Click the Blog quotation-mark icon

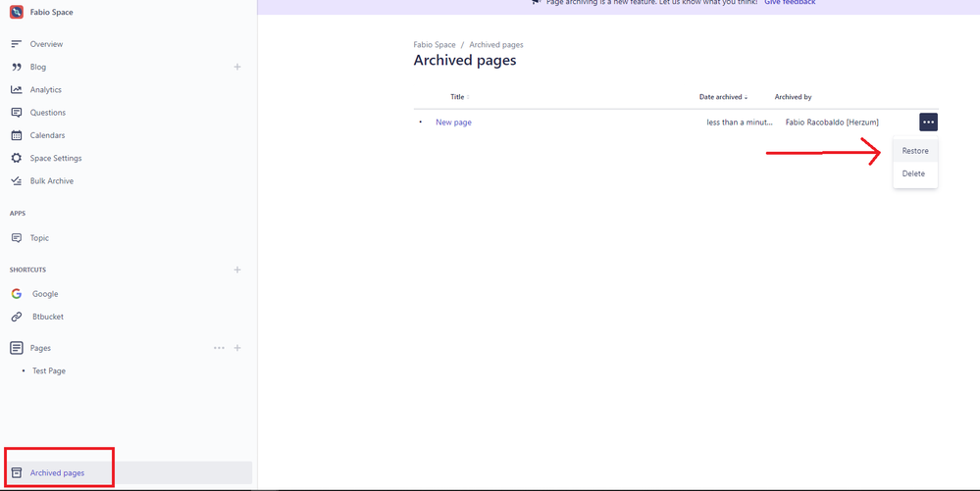[17, 67]
